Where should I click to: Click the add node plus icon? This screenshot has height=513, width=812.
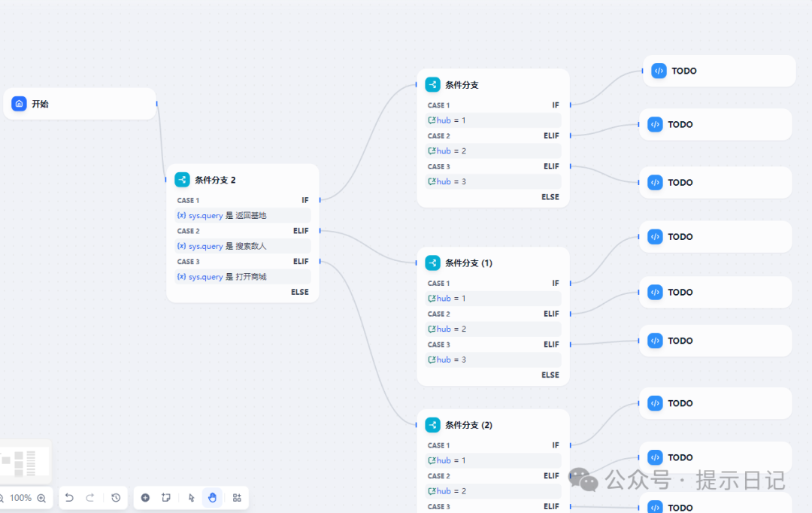(145, 498)
